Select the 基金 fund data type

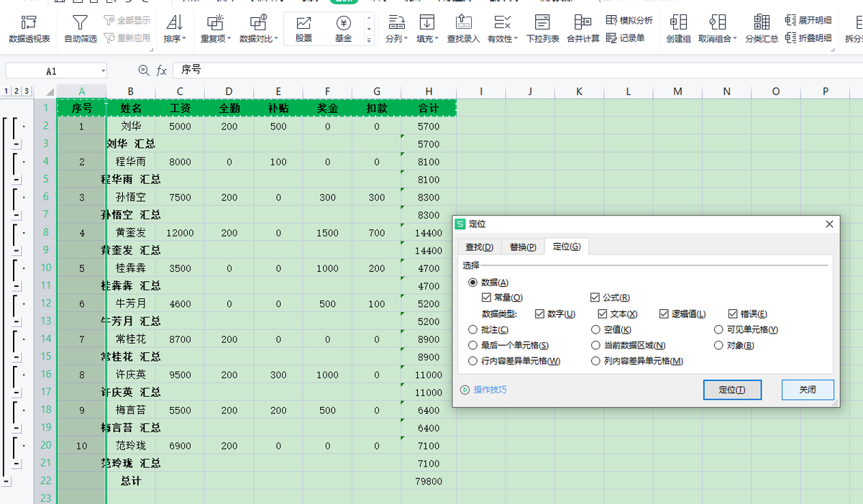pos(343,29)
